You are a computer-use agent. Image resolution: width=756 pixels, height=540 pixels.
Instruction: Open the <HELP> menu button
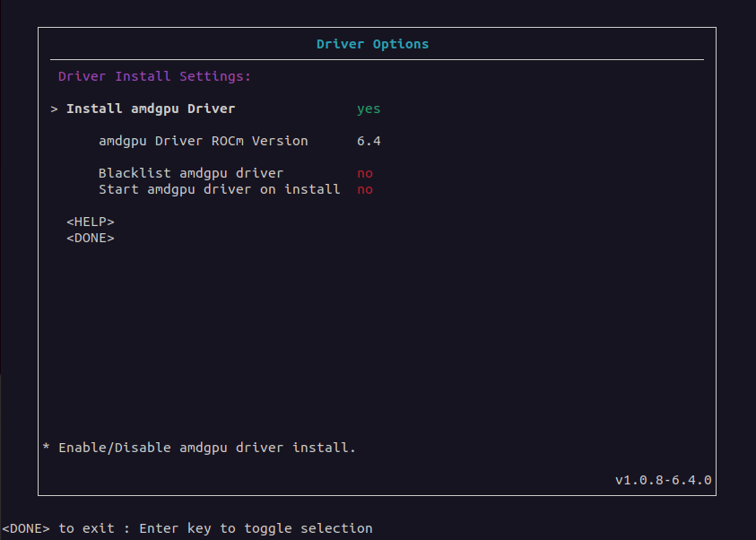[91, 222]
